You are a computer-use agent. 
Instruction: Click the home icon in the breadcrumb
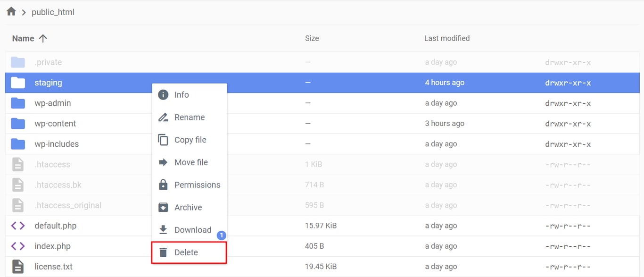point(10,11)
